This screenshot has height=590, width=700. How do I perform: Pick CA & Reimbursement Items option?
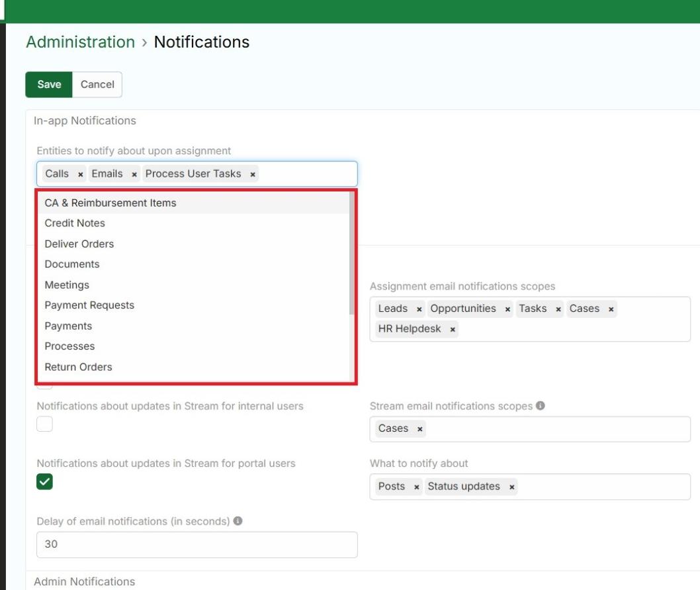pyautogui.click(x=110, y=203)
